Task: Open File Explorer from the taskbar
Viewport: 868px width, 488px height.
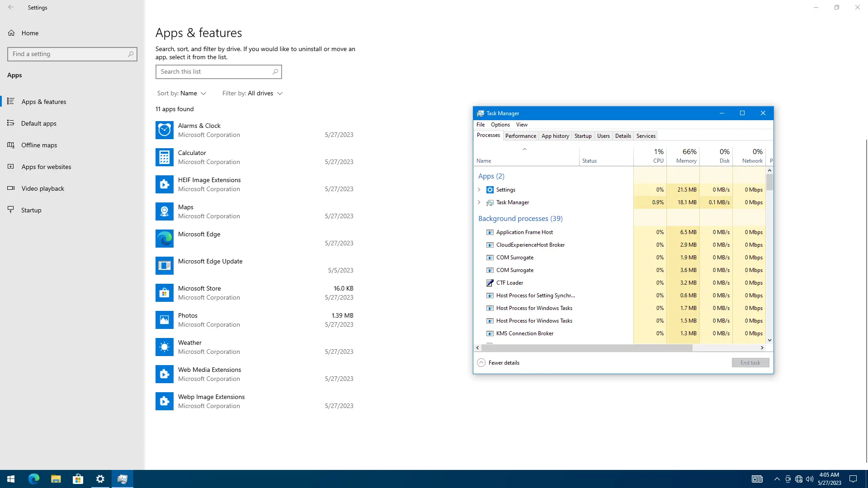Action: click(56, 479)
